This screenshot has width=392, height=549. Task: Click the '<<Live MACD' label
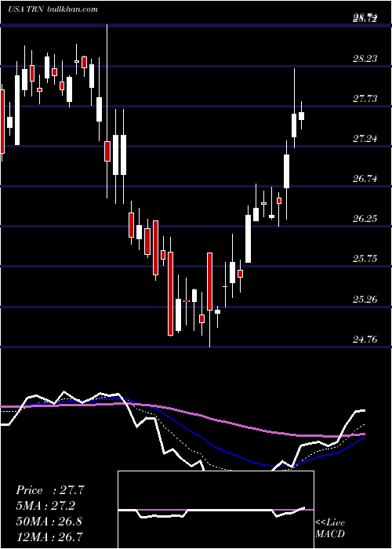330,528
